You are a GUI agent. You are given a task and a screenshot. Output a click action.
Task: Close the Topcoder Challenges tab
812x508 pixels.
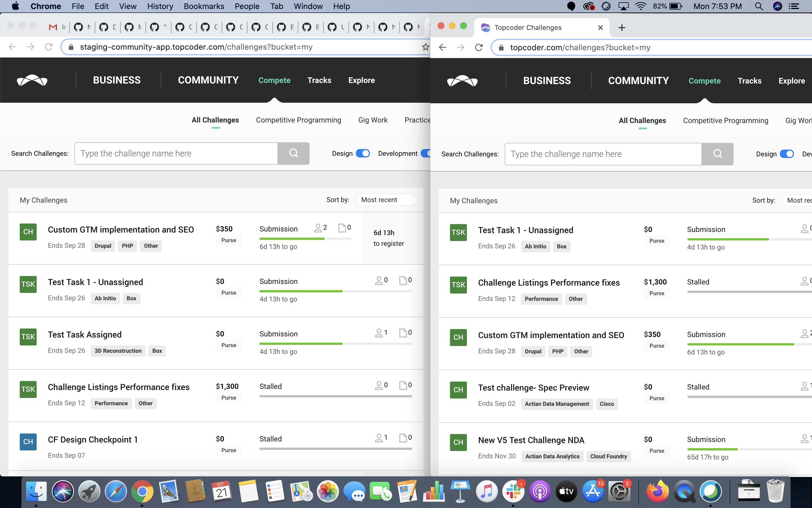click(600, 28)
